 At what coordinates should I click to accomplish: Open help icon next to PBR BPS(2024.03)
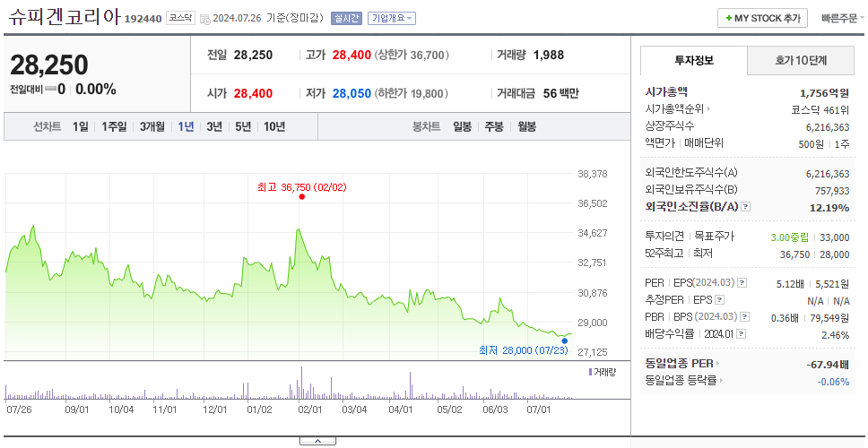[x=746, y=317]
